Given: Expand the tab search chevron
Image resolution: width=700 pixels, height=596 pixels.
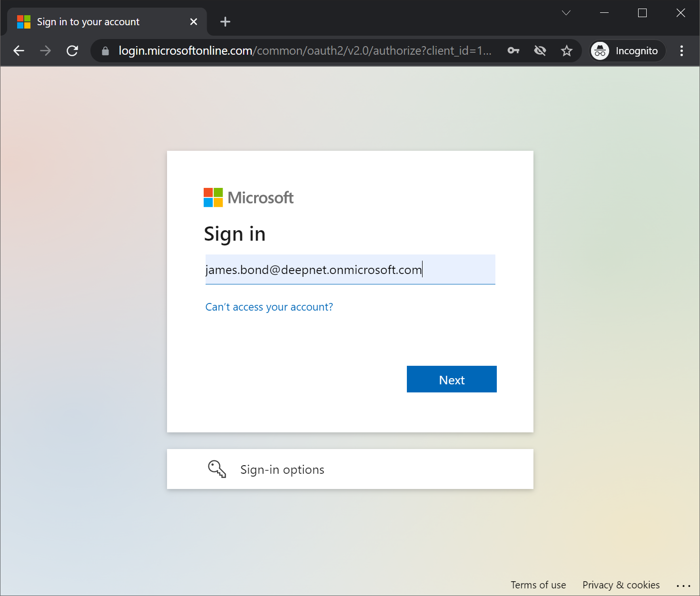Looking at the screenshot, I should (x=566, y=13).
